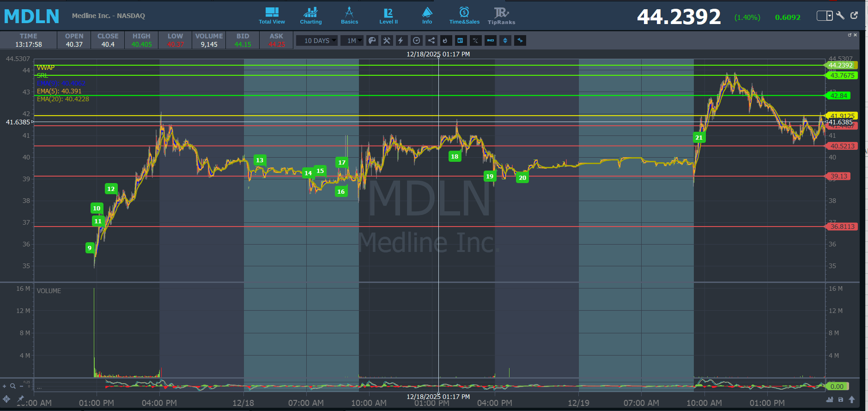Toggle the H/L high-low markers
The height and width of the screenshot is (411, 868).
pos(475,41)
